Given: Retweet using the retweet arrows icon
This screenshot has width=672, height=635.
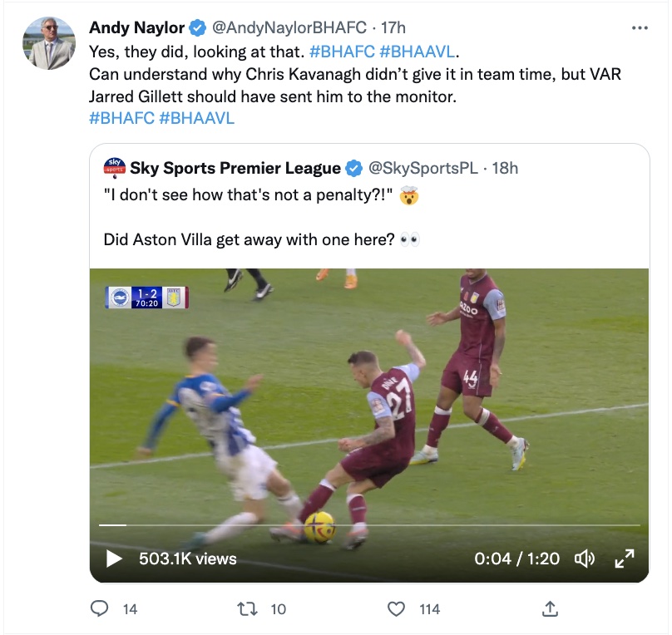Looking at the screenshot, I should (x=247, y=609).
